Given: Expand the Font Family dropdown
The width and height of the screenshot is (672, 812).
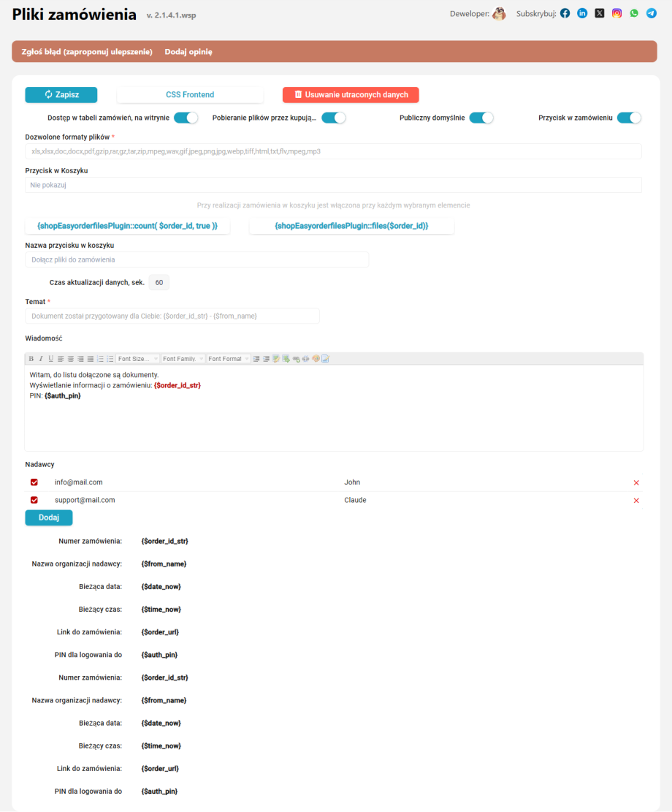Looking at the screenshot, I should tap(183, 359).
